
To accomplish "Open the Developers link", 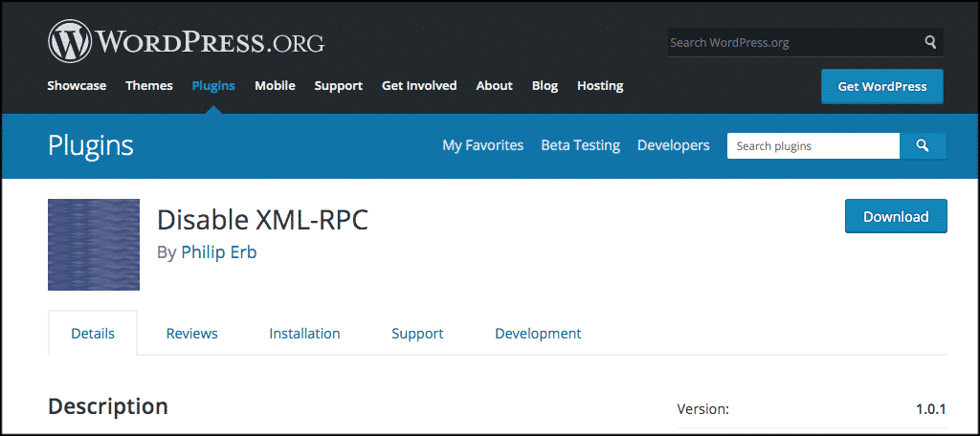I will [x=674, y=145].
